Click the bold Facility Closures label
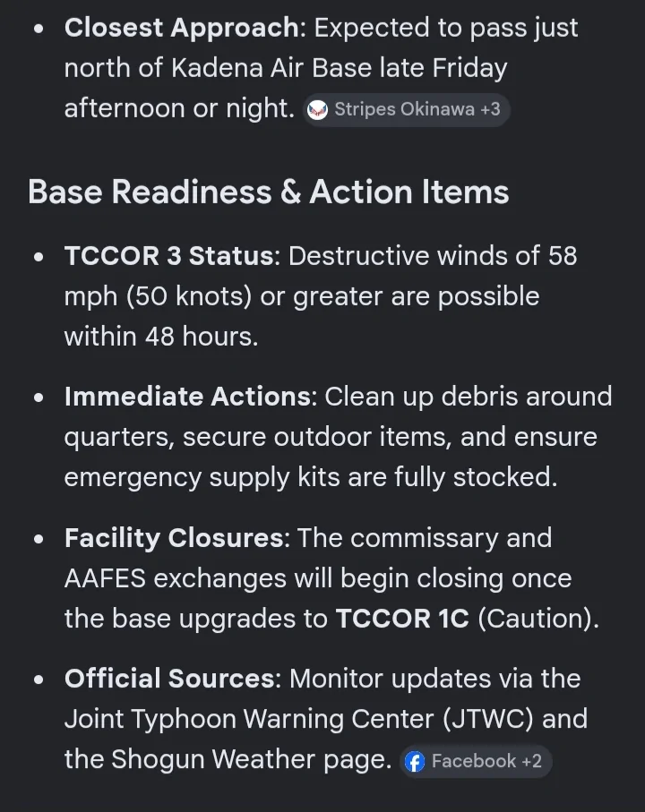Image resolution: width=645 pixels, height=812 pixels. (x=174, y=537)
